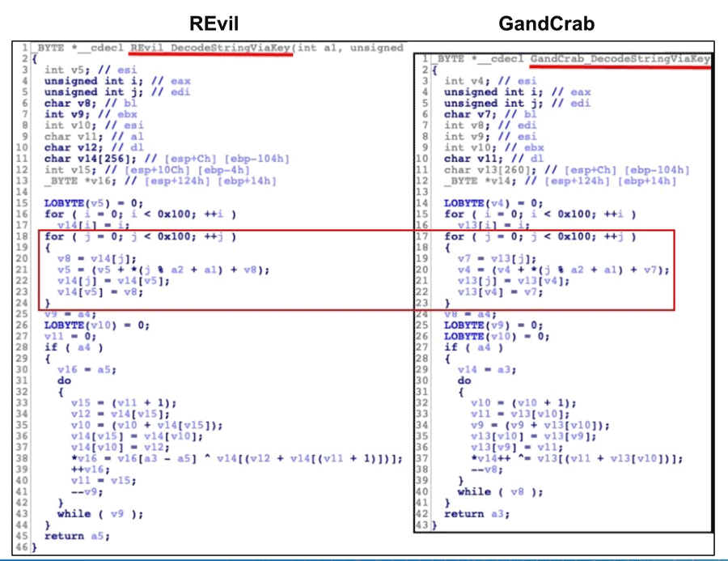Screen dimensions: 728x561
Task: Click "char v8; // bl" in the REvil listing
Action: (x=91, y=103)
